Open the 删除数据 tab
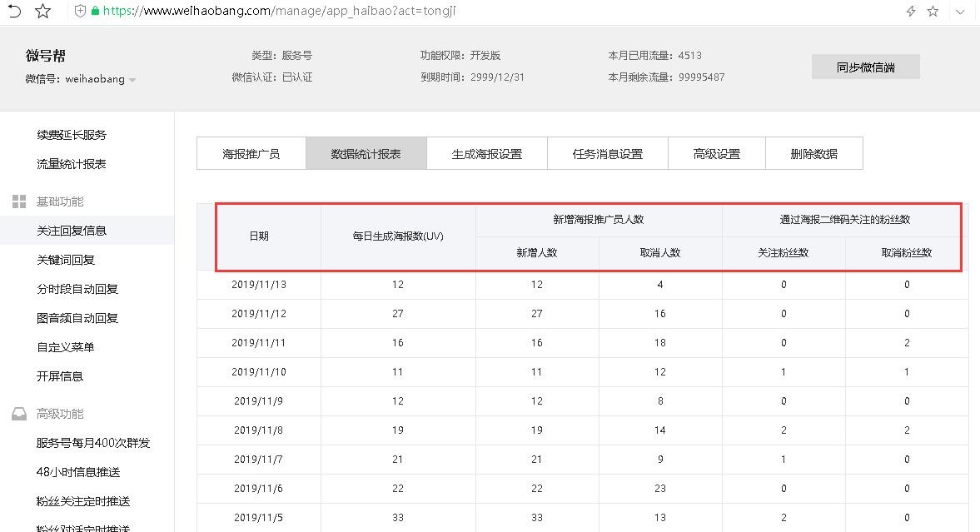The height and width of the screenshot is (532, 980). 813,154
